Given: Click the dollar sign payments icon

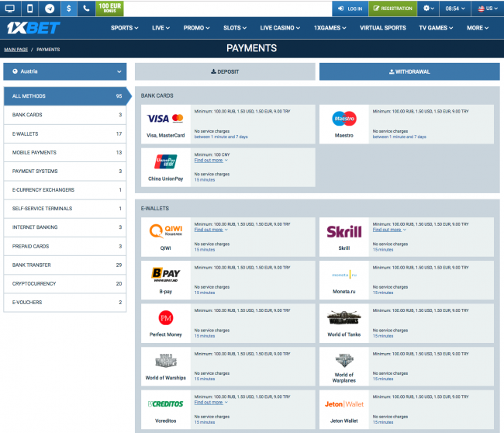Looking at the screenshot, I should [x=69, y=9].
